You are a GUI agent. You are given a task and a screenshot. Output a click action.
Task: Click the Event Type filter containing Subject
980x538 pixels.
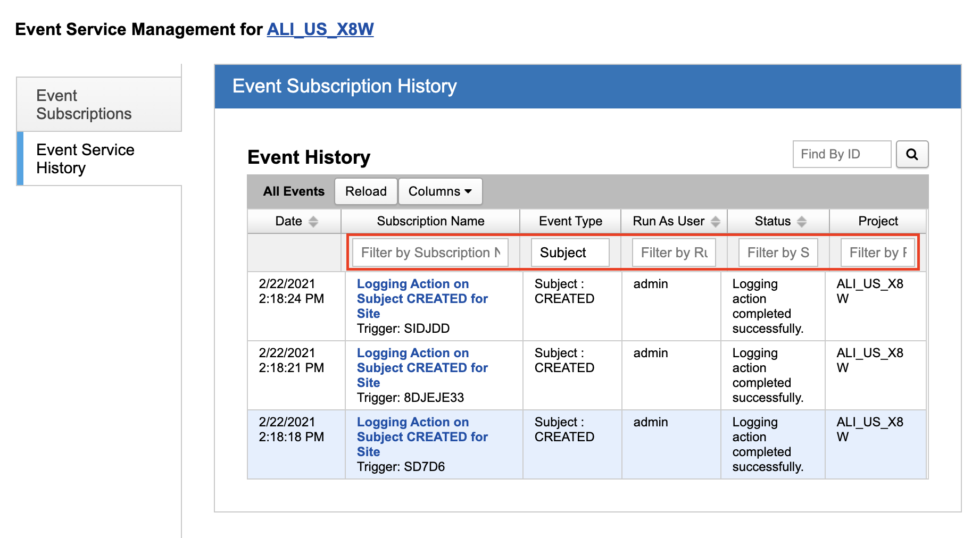click(x=570, y=253)
